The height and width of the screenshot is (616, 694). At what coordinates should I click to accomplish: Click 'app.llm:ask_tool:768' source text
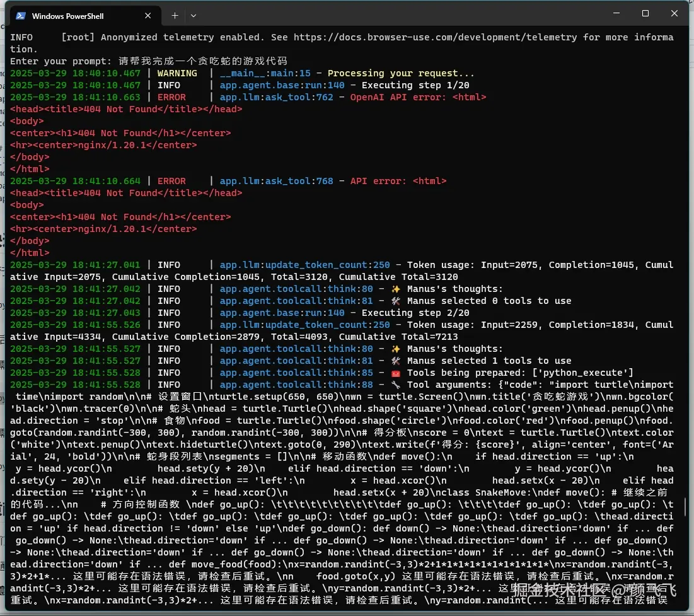click(276, 181)
